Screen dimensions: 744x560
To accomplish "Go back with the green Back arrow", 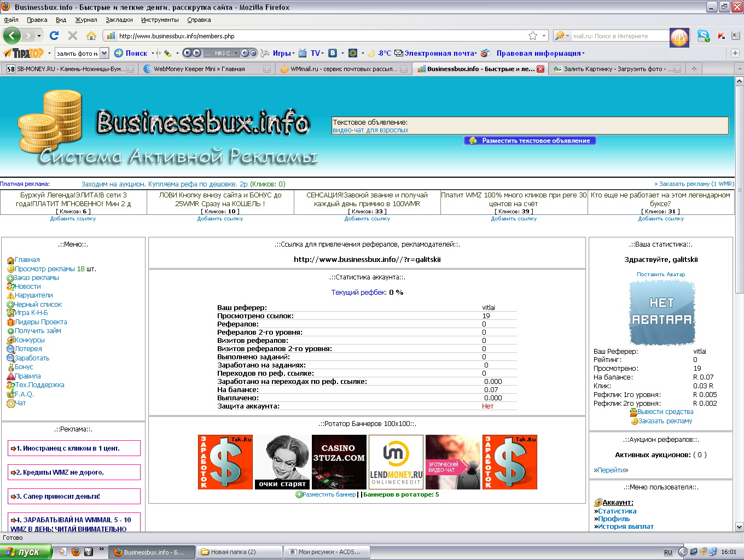I will [11, 36].
